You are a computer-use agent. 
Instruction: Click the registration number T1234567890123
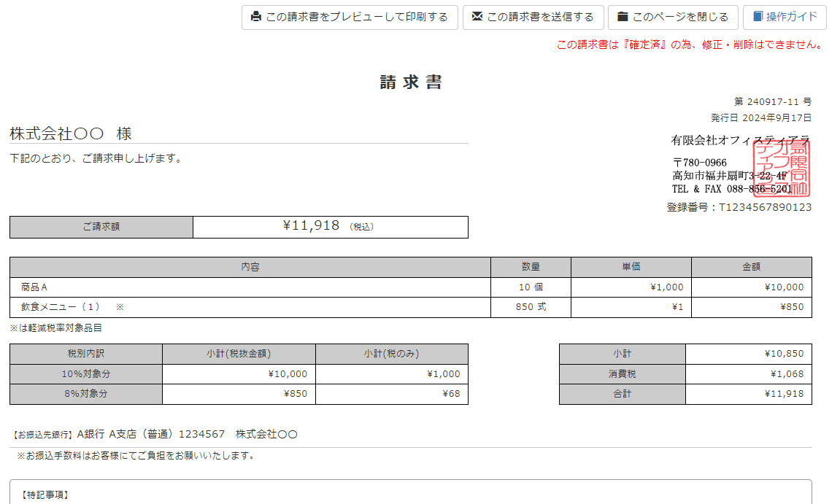(x=764, y=207)
